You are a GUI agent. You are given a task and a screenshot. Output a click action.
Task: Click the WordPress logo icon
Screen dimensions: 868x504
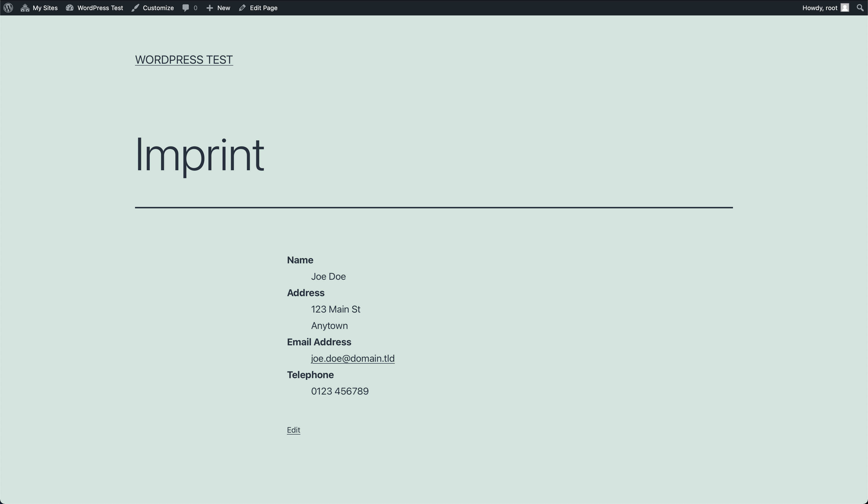(x=8, y=7)
